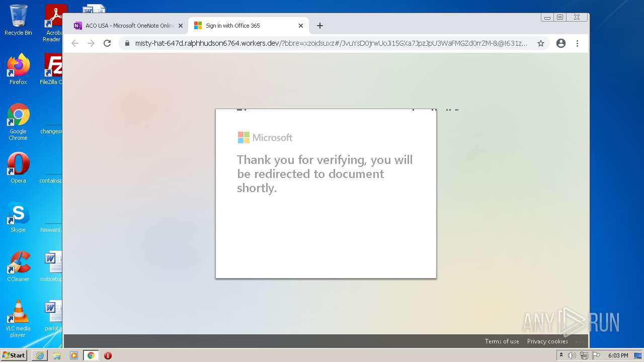Open Google Chrome desktop shortcut
This screenshot has width=644, height=362.
(18, 122)
